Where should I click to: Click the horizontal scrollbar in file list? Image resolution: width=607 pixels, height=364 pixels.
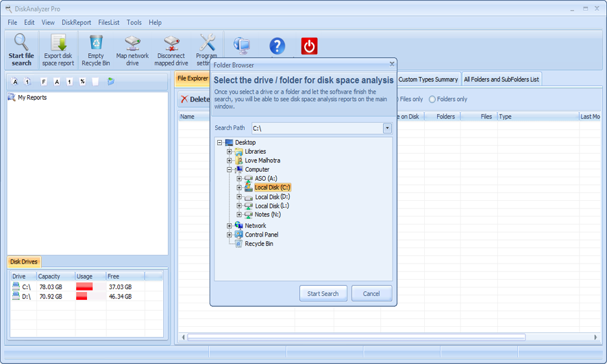click(x=356, y=337)
